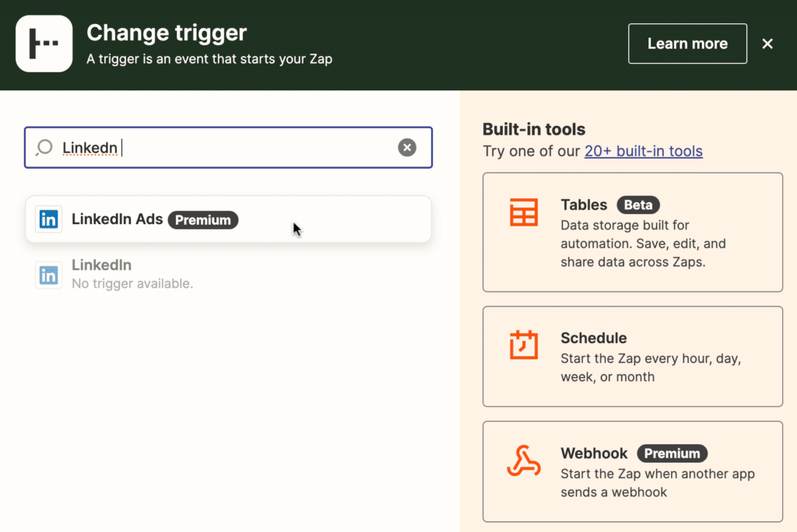The height and width of the screenshot is (532, 797).
Task: Choose the Schedule built-in tool card
Action: pos(632,356)
